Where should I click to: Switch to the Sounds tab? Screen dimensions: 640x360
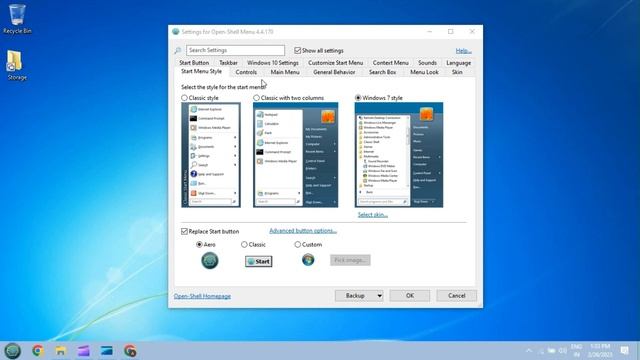pyautogui.click(x=427, y=63)
